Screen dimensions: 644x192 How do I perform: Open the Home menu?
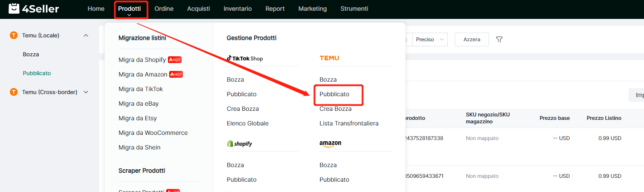[x=96, y=9]
